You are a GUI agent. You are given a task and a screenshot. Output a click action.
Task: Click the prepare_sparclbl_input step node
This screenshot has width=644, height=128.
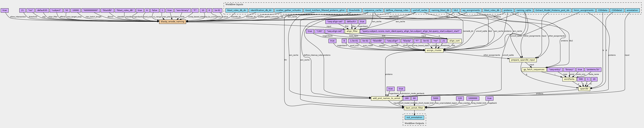point(523,60)
